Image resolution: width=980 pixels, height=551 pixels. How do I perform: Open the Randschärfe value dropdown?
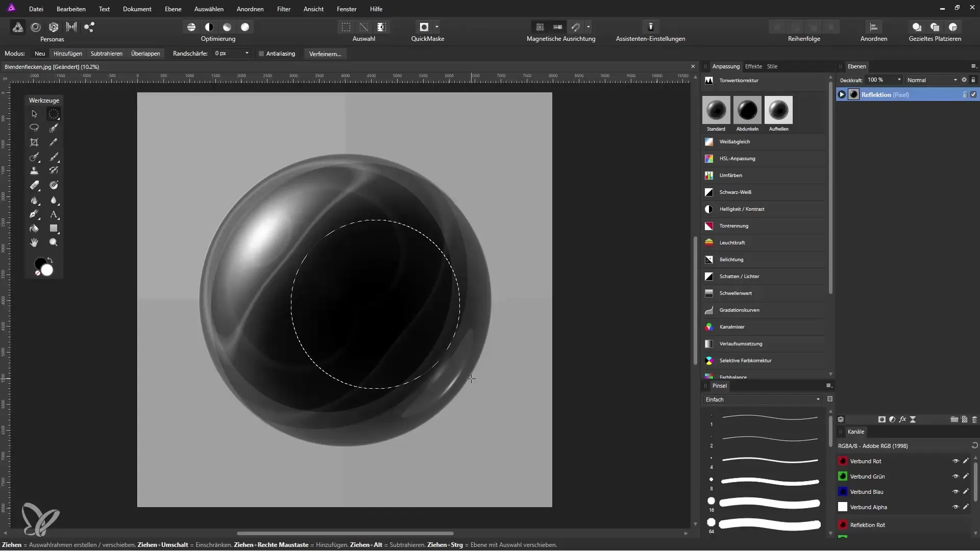pyautogui.click(x=247, y=53)
